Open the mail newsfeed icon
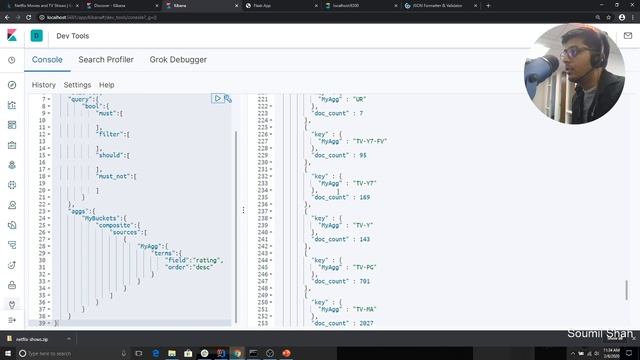Viewport: 640px width, 360px height. click(628, 36)
